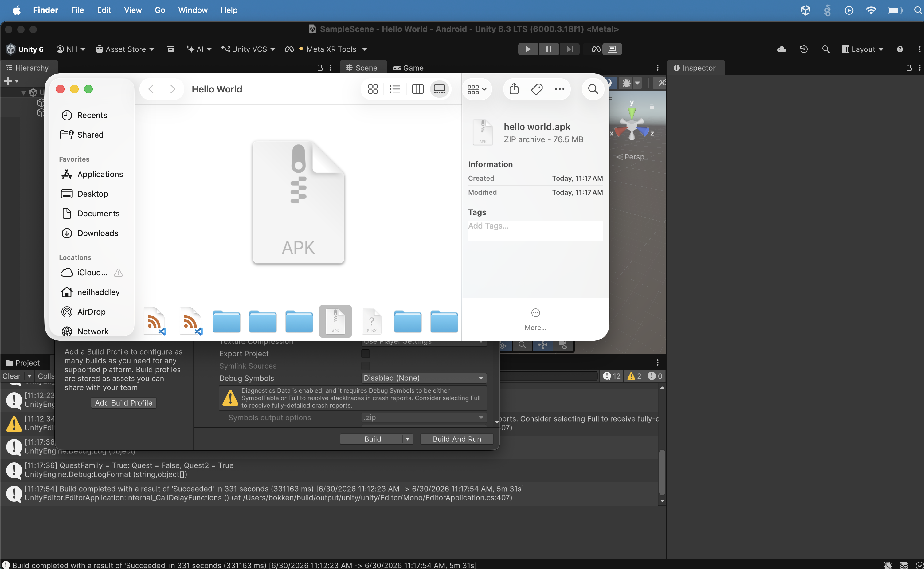Viewport: 924px width, 569px height.
Task: Open the NH account dropdown
Action: 71,49
